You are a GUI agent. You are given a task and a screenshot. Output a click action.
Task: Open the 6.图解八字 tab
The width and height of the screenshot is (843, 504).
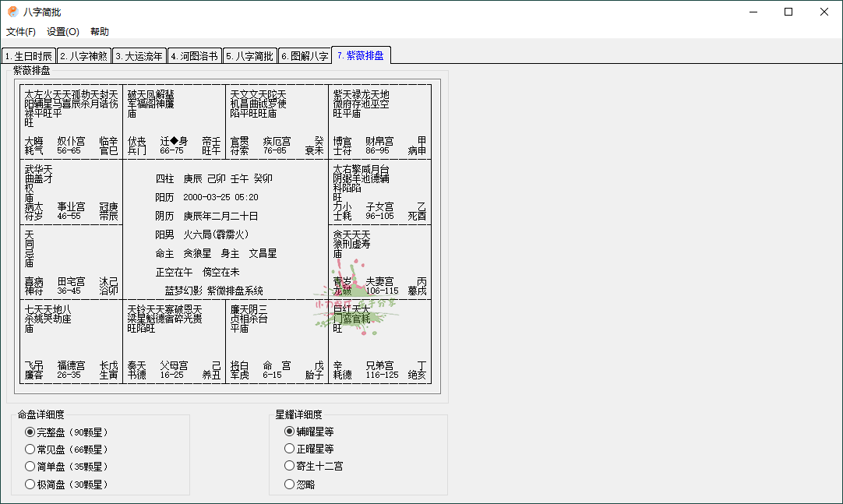pyautogui.click(x=305, y=55)
